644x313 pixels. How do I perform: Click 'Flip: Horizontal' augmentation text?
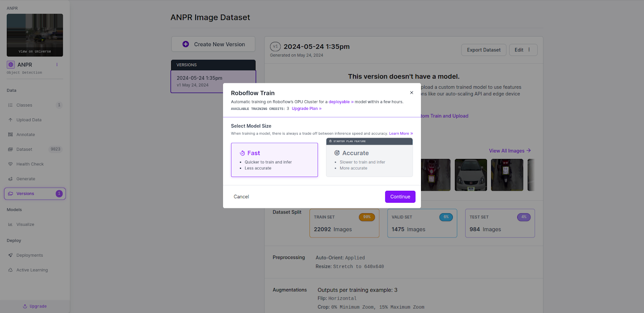(x=337, y=298)
